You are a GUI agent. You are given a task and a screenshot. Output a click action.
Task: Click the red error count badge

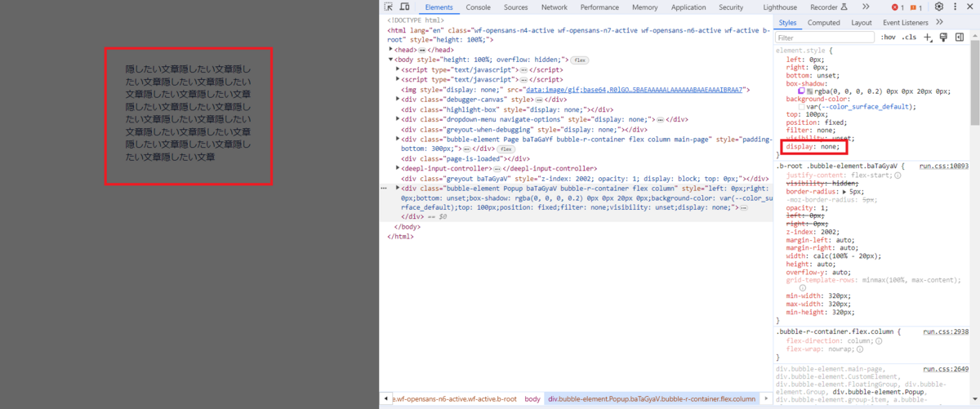pos(898,7)
